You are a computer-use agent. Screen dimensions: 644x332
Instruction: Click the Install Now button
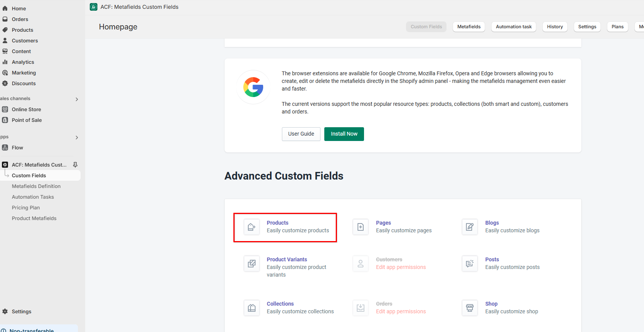click(344, 134)
